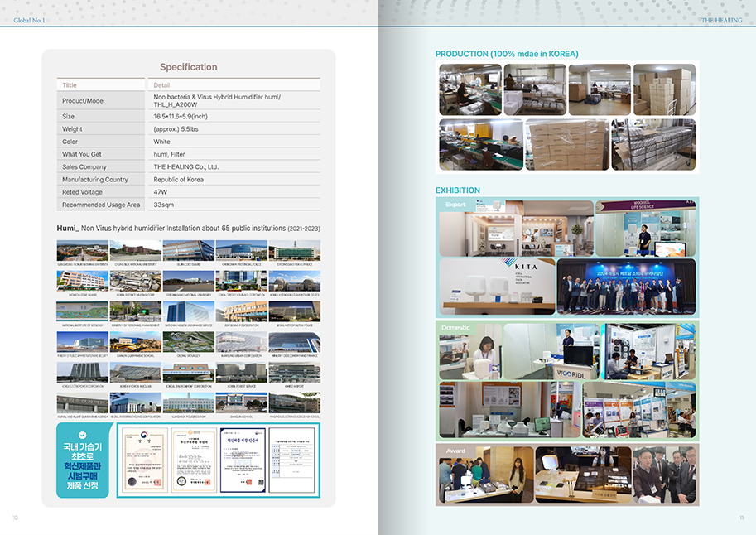Screen dimensions: 756x535
Task: Open the Uljin Coast Guard thumbnail
Action: tap(188, 251)
